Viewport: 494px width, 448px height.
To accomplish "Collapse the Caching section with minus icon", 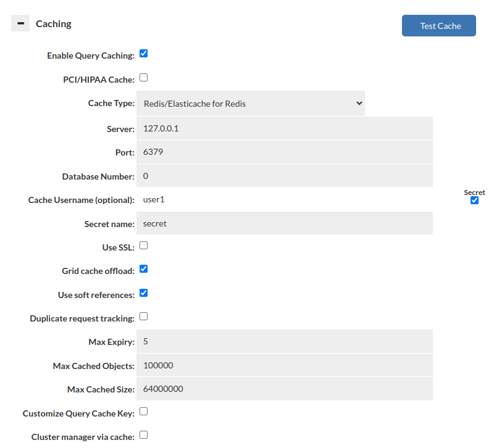I will [20, 23].
